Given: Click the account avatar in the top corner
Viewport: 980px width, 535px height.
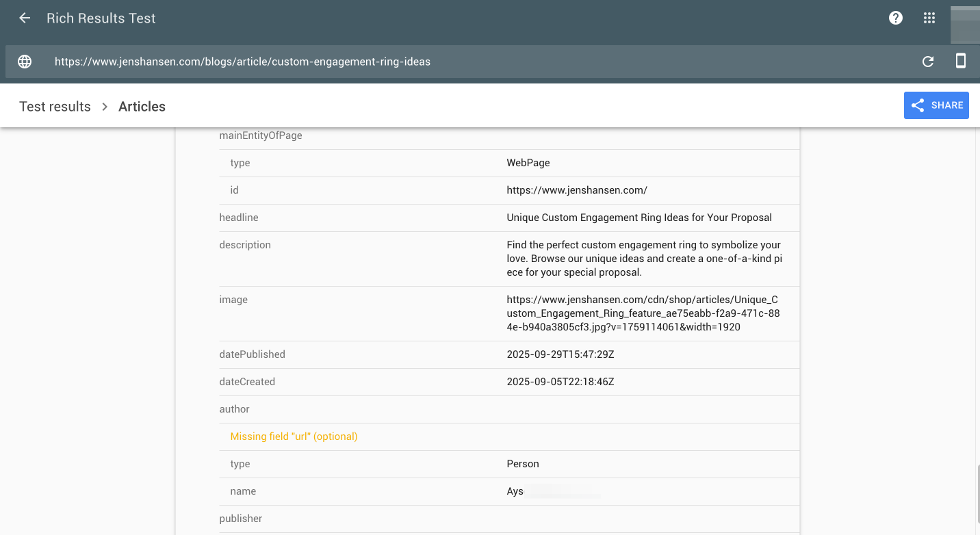Looking at the screenshot, I should pyautogui.click(x=964, y=25).
